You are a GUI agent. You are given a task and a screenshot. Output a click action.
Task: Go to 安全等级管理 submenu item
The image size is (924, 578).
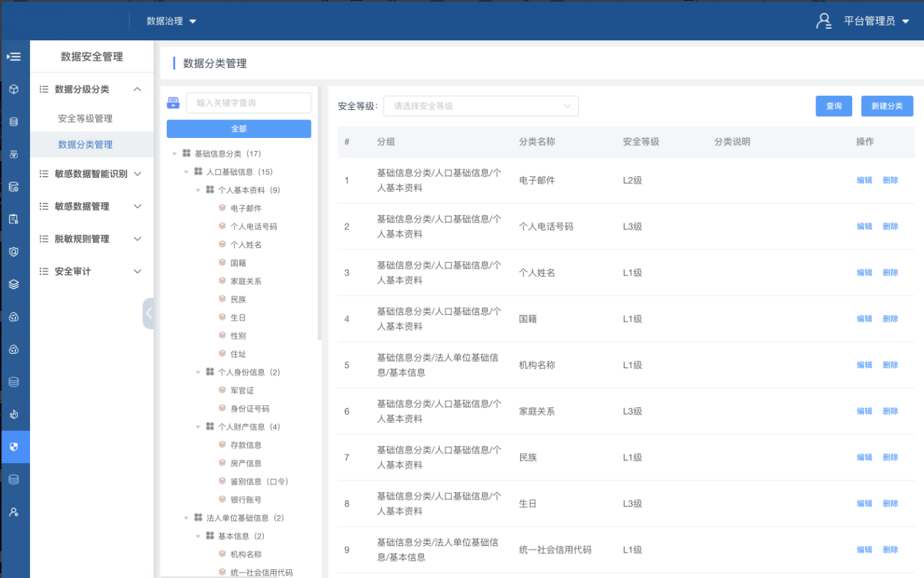click(x=85, y=118)
